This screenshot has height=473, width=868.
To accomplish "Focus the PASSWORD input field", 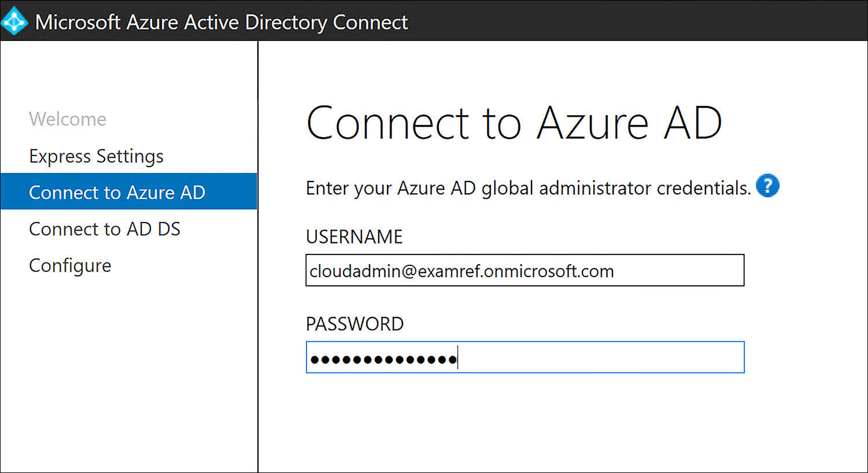I will coord(525,357).
